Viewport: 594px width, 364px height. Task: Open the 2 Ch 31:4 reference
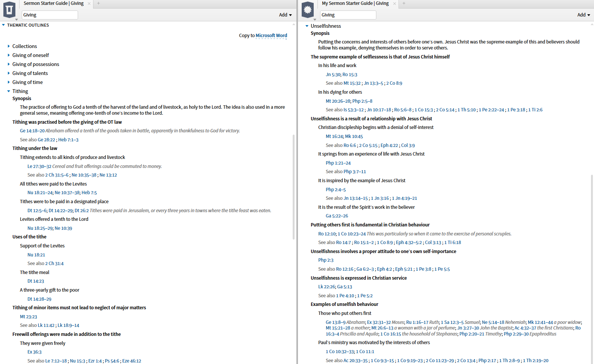(54, 264)
